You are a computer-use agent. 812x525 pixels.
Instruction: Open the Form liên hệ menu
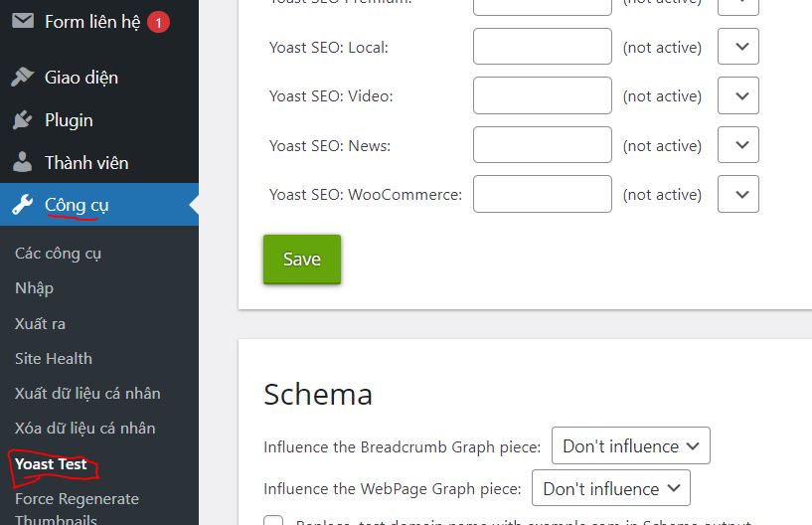(x=92, y=22)
